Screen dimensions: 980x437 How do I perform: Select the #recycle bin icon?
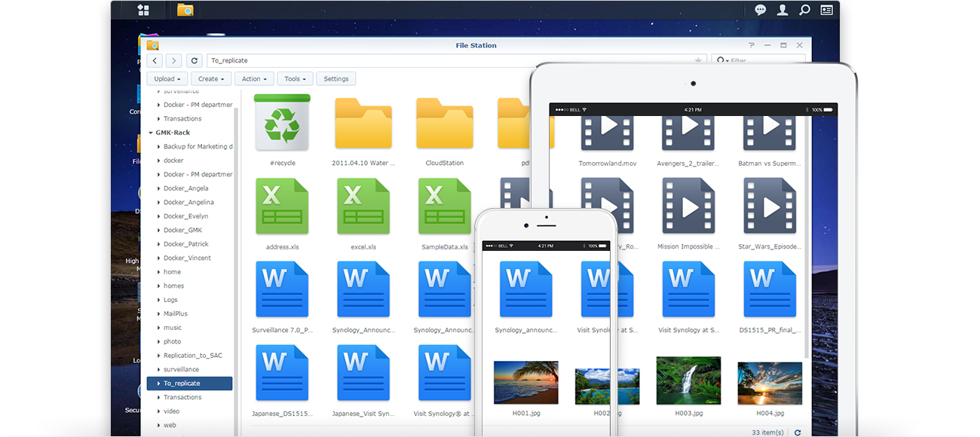pyautogui.click(x=283, y=122)
